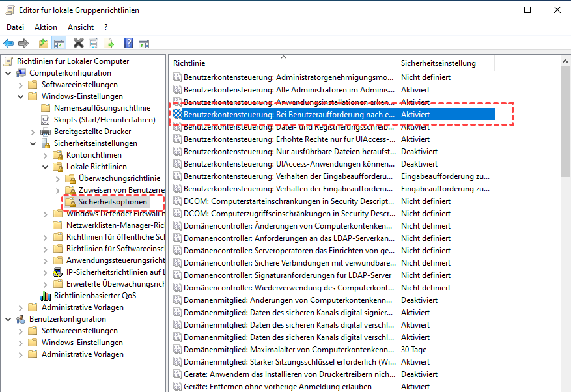The width and height of the screenshot is (571, 392).
Task: Toggle the Show/Hide Console Tree toolbar icon
Action: pos(59,44)
